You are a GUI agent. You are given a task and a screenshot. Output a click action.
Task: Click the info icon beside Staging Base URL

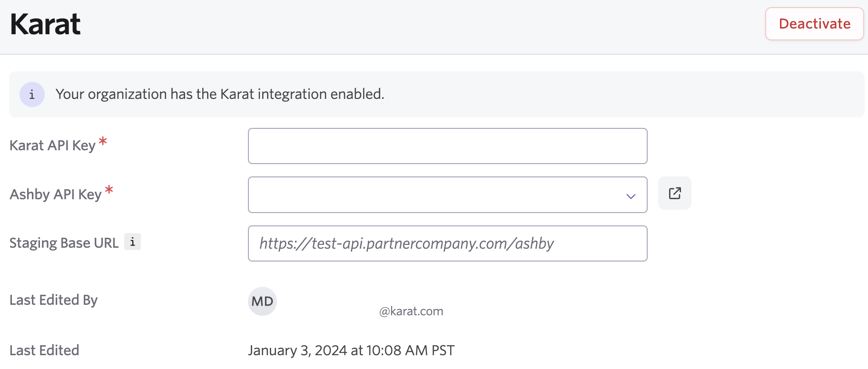click(132, 242)
